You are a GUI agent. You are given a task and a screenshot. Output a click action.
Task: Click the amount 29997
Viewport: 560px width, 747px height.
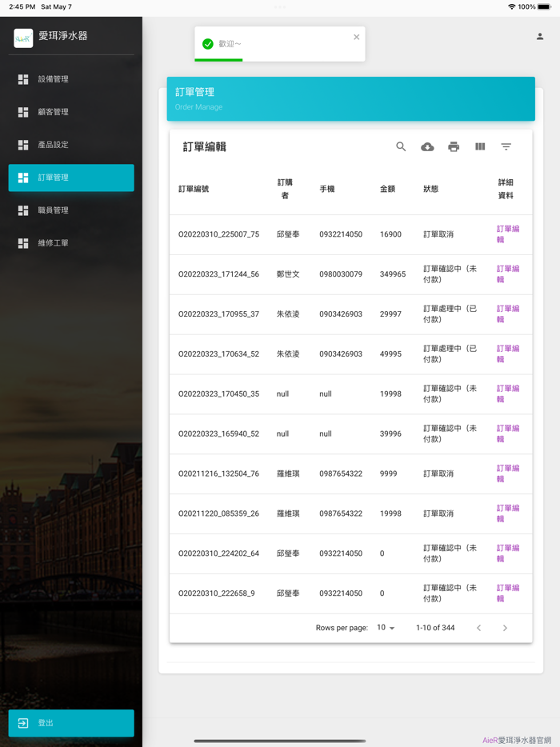point(391,314)
